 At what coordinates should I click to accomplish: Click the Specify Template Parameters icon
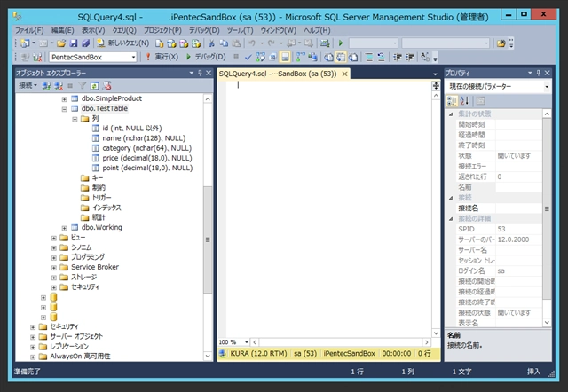(425, 57)
